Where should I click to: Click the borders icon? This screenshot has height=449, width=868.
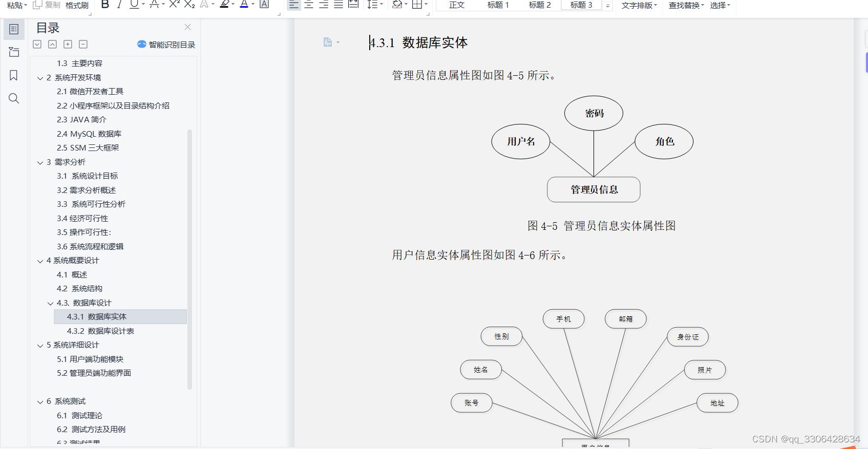click(x=417, y=5)
